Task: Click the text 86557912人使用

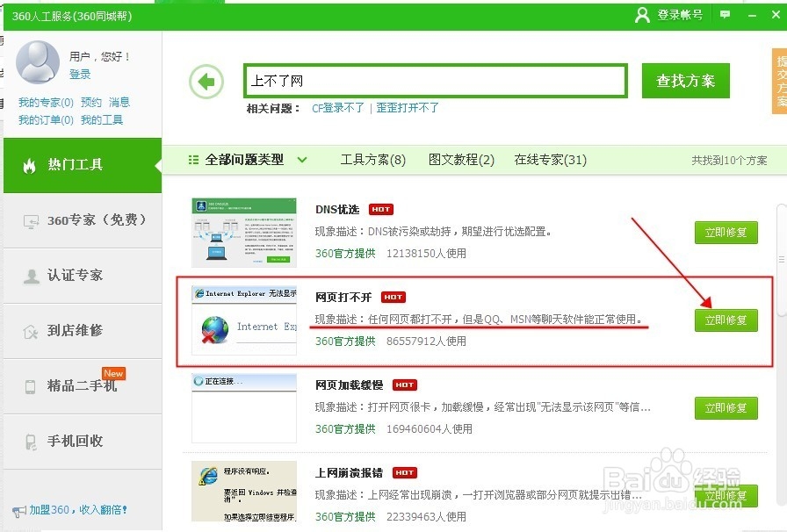Action: (x=426, y=341)
